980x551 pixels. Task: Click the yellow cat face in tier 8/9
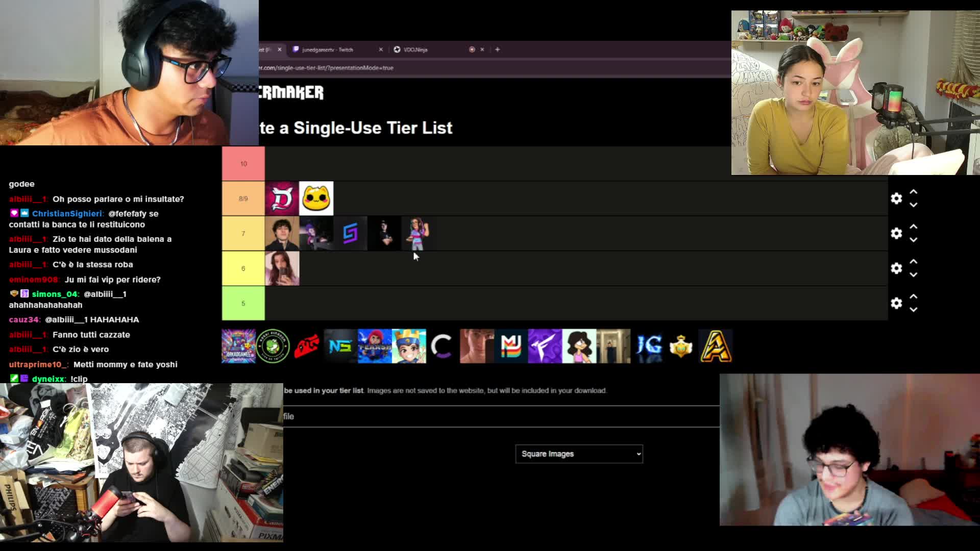[316, 198]
